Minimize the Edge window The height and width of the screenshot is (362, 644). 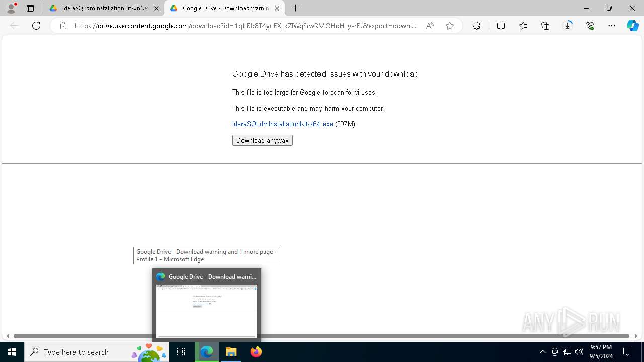click(x=586, y=8)
